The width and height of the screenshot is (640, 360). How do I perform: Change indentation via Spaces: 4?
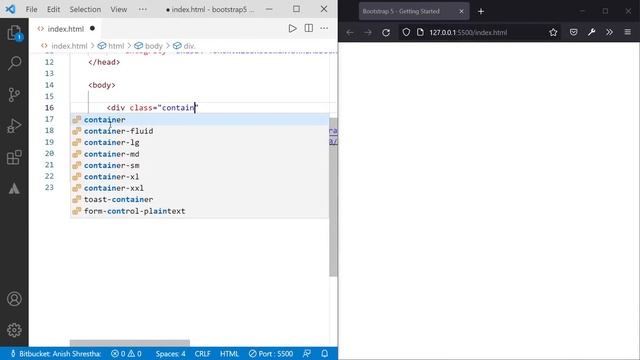tap(170, 353)
